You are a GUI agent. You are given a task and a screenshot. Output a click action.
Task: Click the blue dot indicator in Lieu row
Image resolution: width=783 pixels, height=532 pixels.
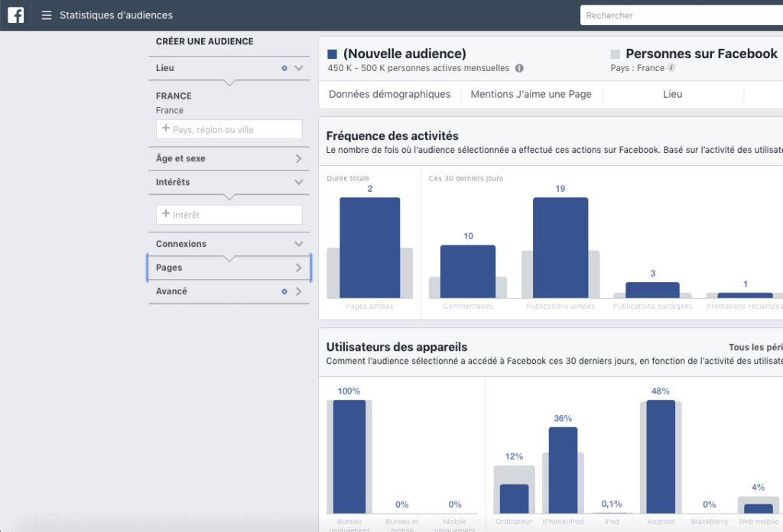point(284,68)
